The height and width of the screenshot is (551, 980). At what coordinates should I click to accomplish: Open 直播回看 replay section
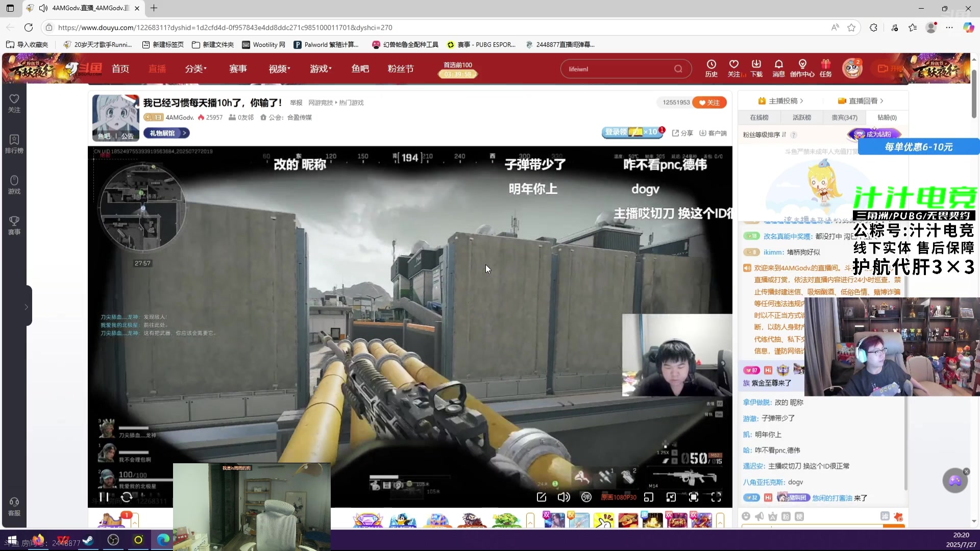click(861, 101)
